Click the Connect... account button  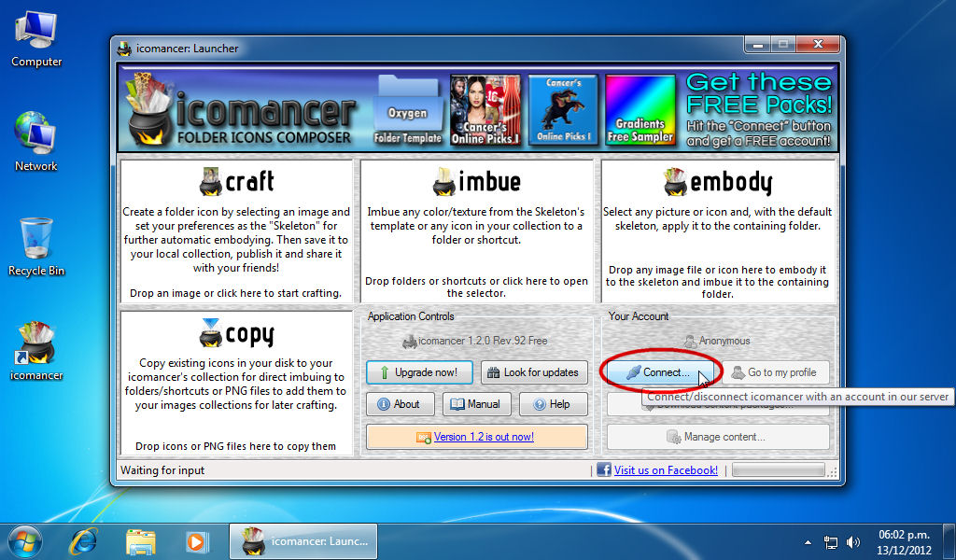click(x=660, y=372)
